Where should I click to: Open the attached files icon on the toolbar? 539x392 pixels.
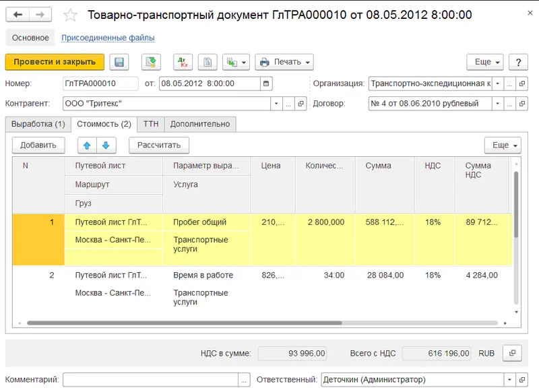(x=208, y=61)
